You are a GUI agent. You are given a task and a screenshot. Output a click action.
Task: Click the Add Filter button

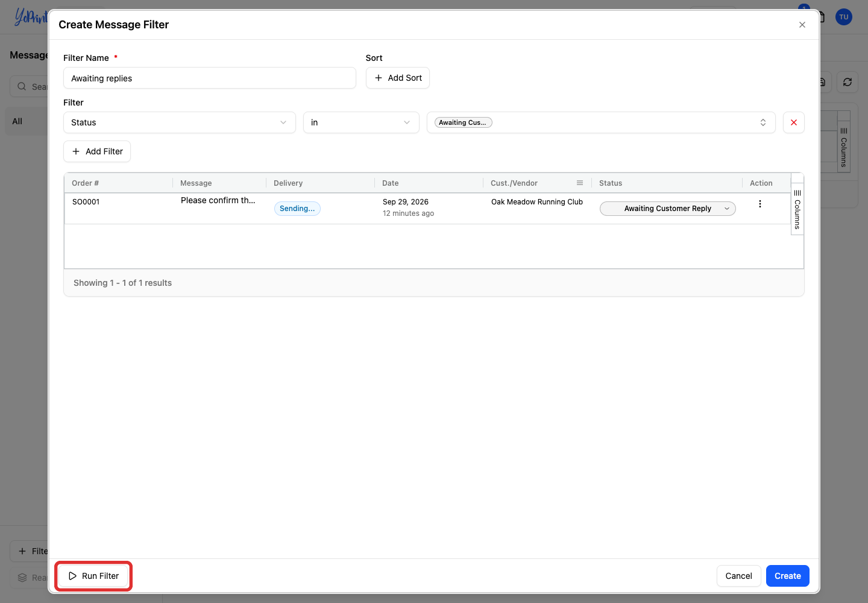pos(97,151)
